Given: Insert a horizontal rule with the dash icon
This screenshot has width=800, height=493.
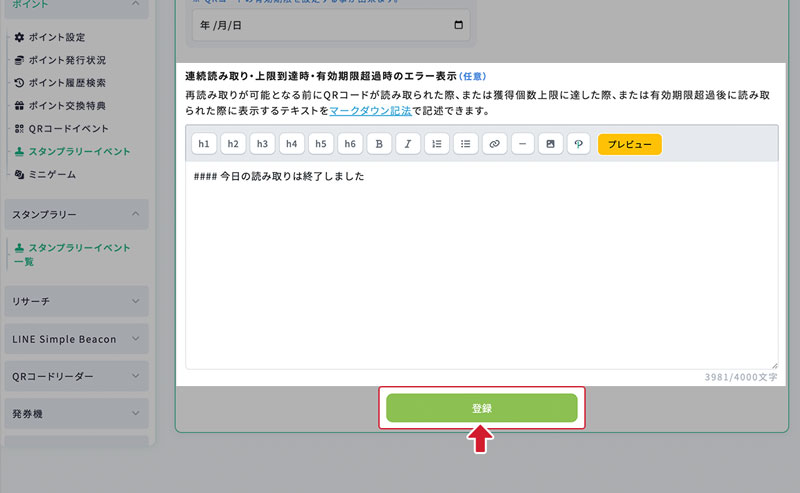Looking at the screenshot, I should (x=522, y=144).
